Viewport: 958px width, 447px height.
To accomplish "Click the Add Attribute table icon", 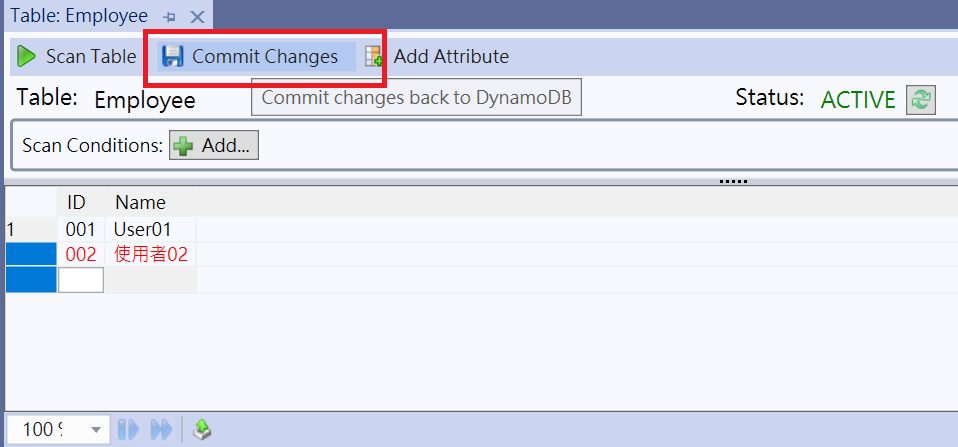I will (374, 56).
